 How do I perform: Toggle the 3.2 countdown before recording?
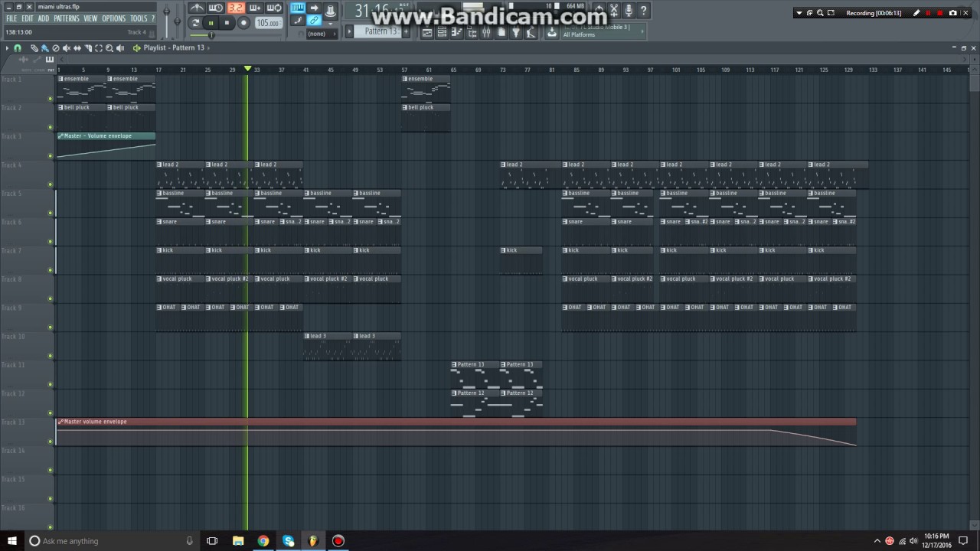tap(236, 8)
